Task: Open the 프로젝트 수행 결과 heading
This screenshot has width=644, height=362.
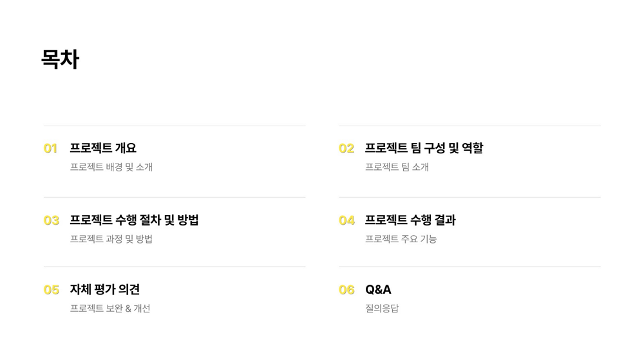Action: click(x=411, y=220)
